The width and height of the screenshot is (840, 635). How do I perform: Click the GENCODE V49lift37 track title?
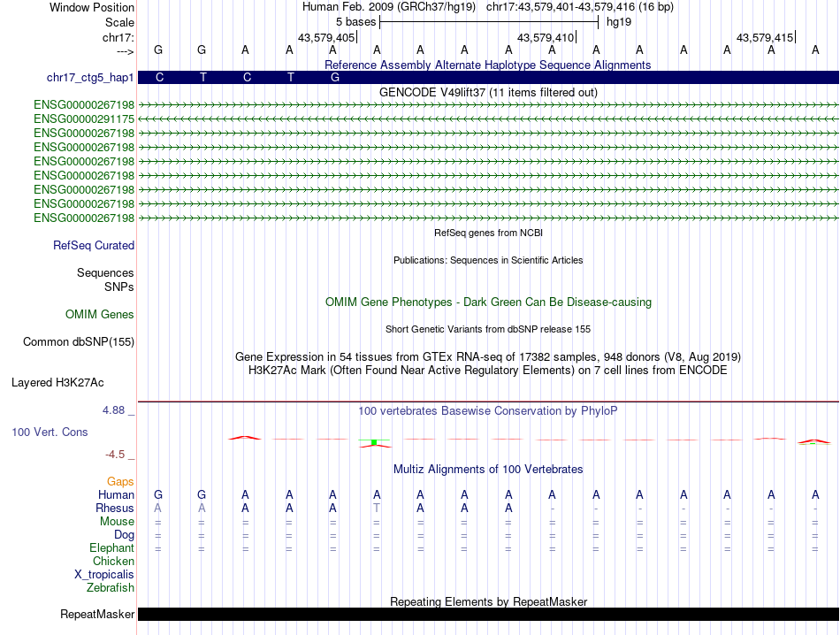(x=488, y=92)
